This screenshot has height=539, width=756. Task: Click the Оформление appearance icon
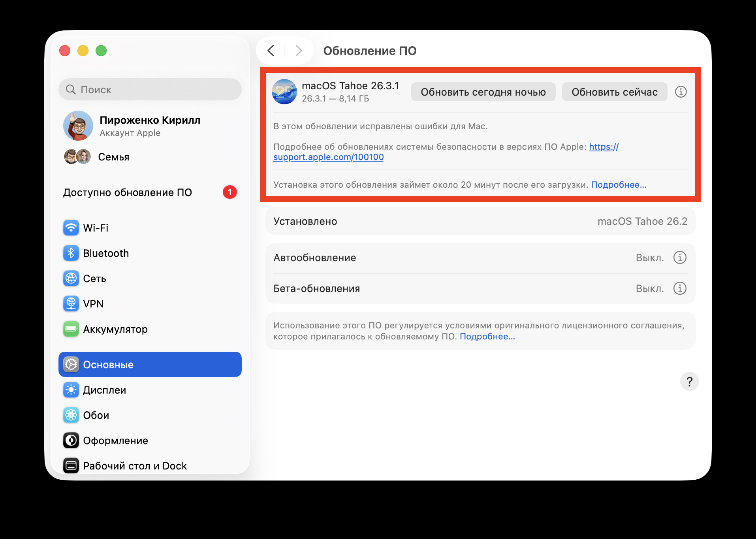[x=71, y=440]
